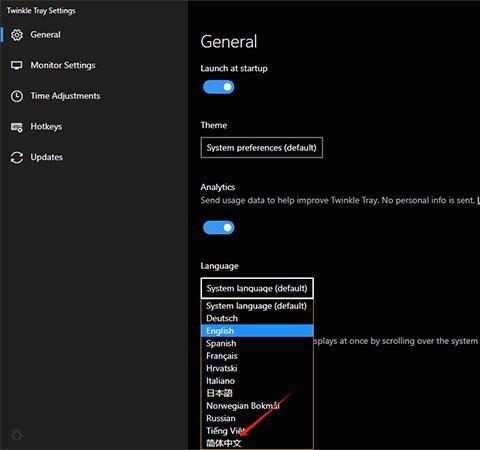Select Hrvatski language option
Viewport: 480px width, 450px height.
(x=257, y=368)
